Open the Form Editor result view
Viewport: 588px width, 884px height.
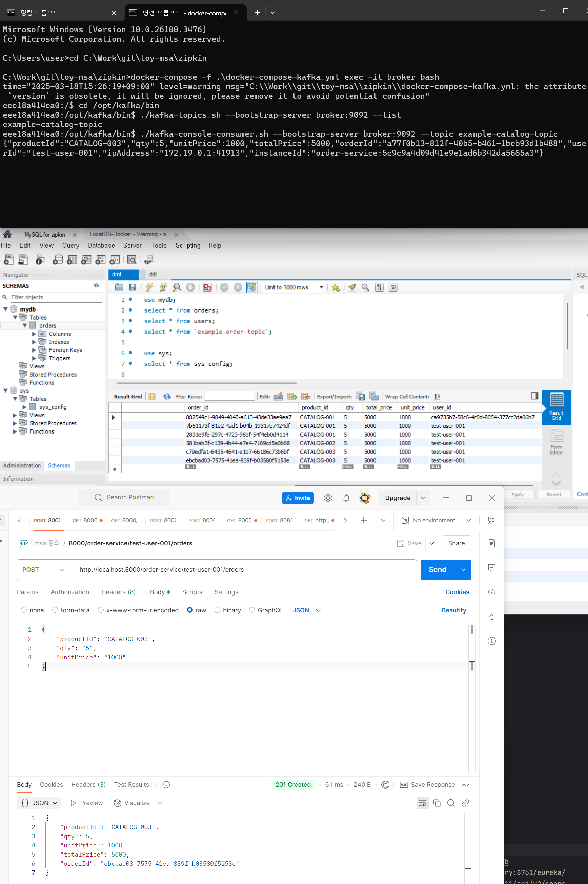point(556,442)
